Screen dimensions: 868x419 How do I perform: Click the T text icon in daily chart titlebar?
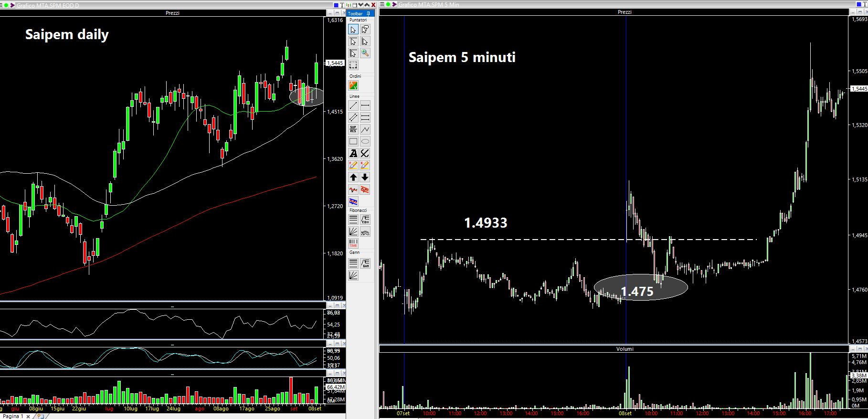tap(342, 5)
